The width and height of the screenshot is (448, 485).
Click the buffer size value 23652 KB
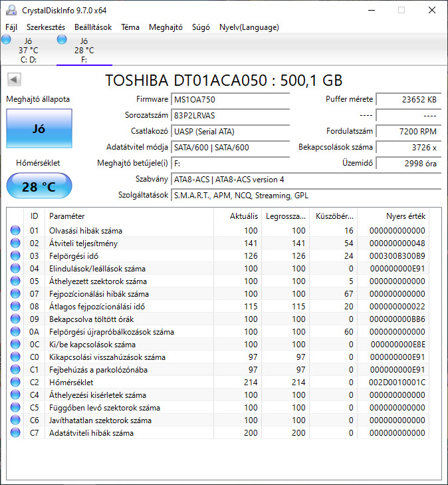point(408,100)
